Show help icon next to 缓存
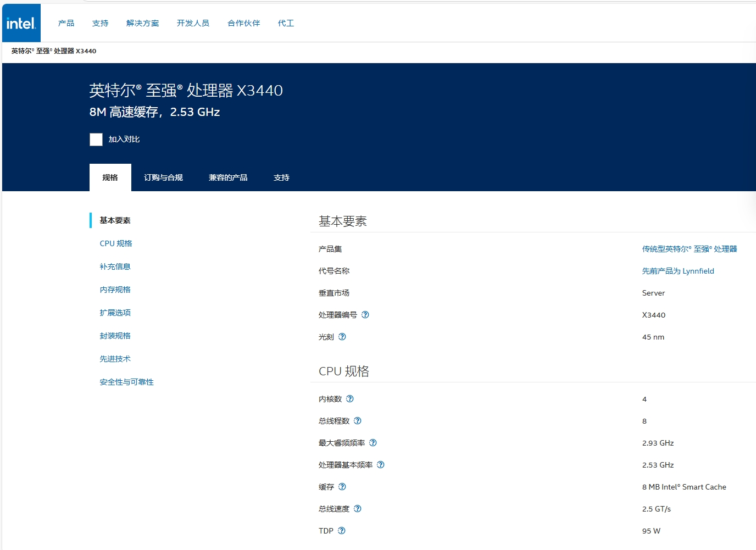The image size is (756, 550). pos(342,487)
